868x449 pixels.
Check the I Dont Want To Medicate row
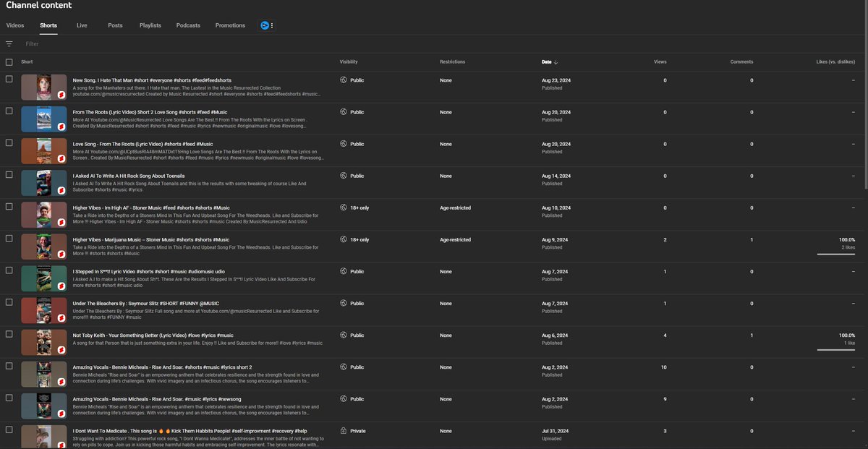point(9,429)
